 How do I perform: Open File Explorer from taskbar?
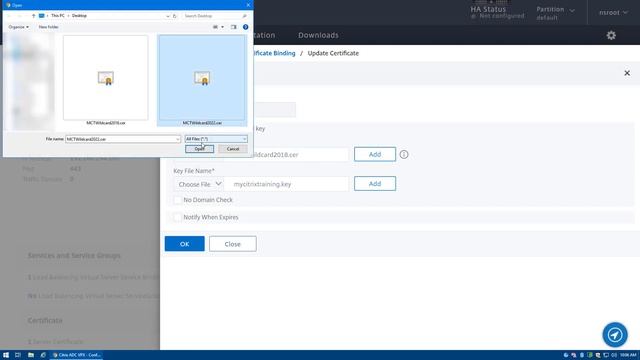pos(31,355)
